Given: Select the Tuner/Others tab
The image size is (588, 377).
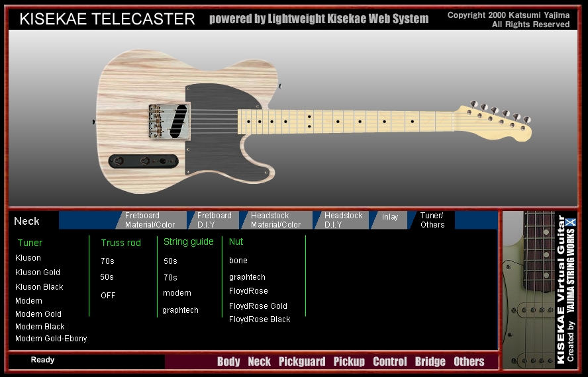Looking at the screenshot, I should point(432,220).
